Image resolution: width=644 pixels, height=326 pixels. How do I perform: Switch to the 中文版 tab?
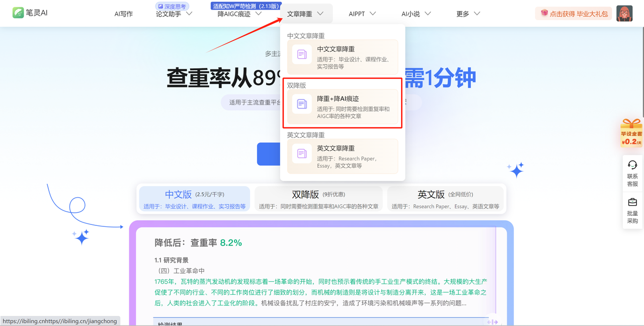click(195, 199)
